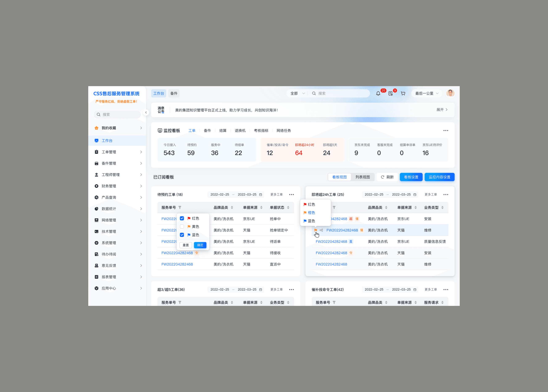Switch to the 结算 tab in 监控看板
This screenshot has width=548, height=392.
pos(223,131)
